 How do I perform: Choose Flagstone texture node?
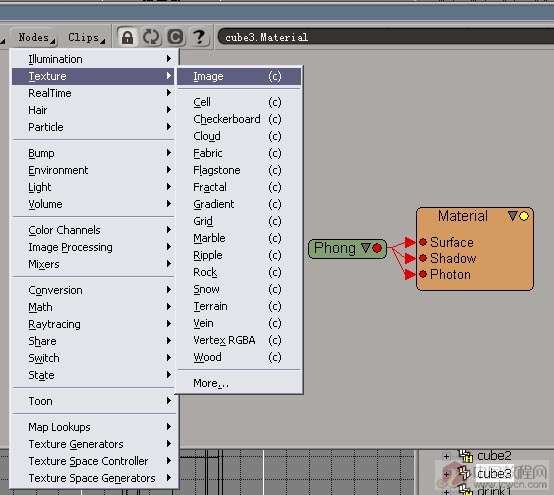(239, 170)
